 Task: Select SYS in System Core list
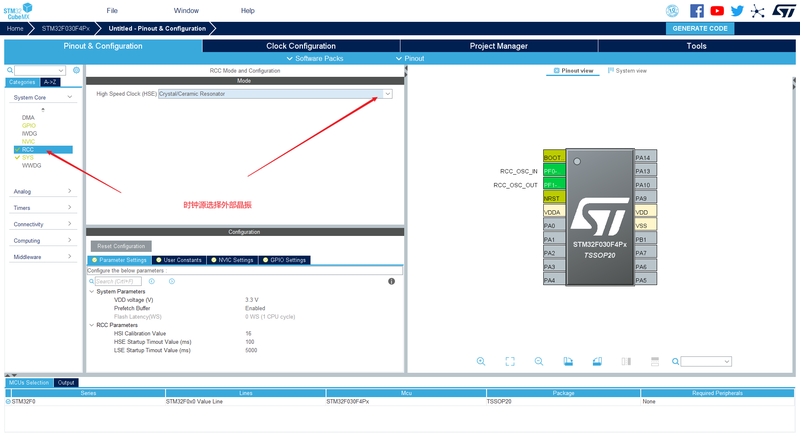tap(28, 158)
